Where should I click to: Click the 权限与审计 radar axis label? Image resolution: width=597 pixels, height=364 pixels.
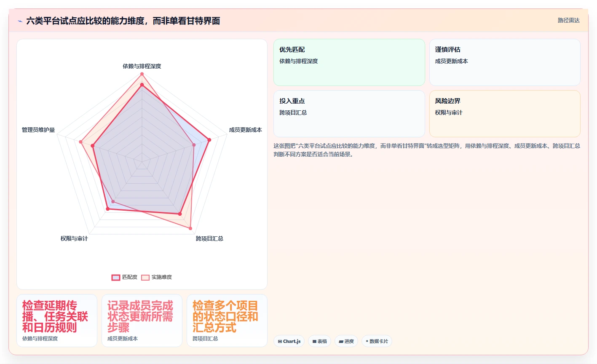coord(74,238)
